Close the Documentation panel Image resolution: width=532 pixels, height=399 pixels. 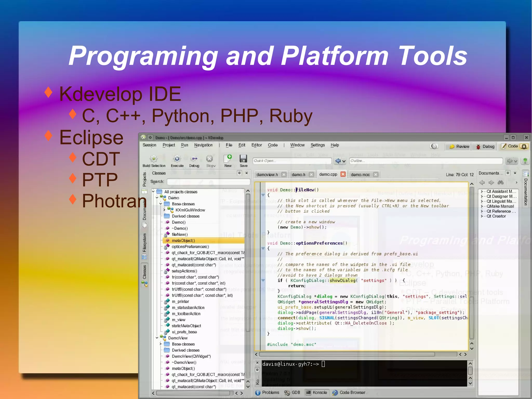coord(515,173)
